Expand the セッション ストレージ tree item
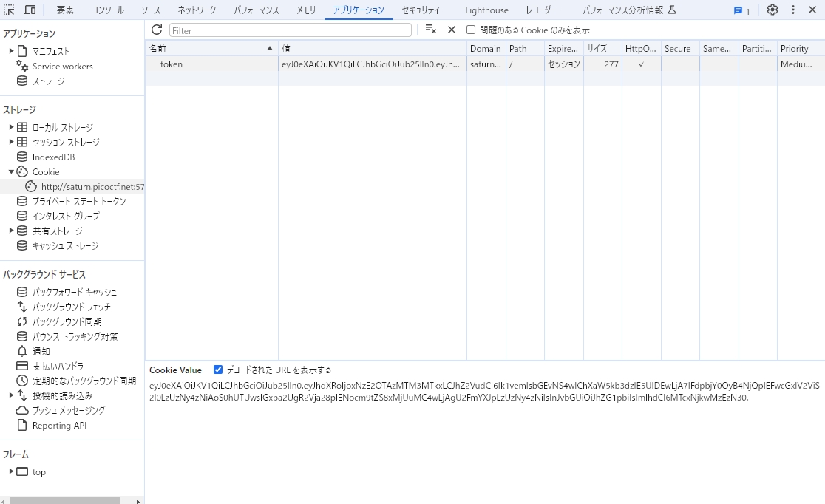 pyautogui.click(x=12, y=142)
